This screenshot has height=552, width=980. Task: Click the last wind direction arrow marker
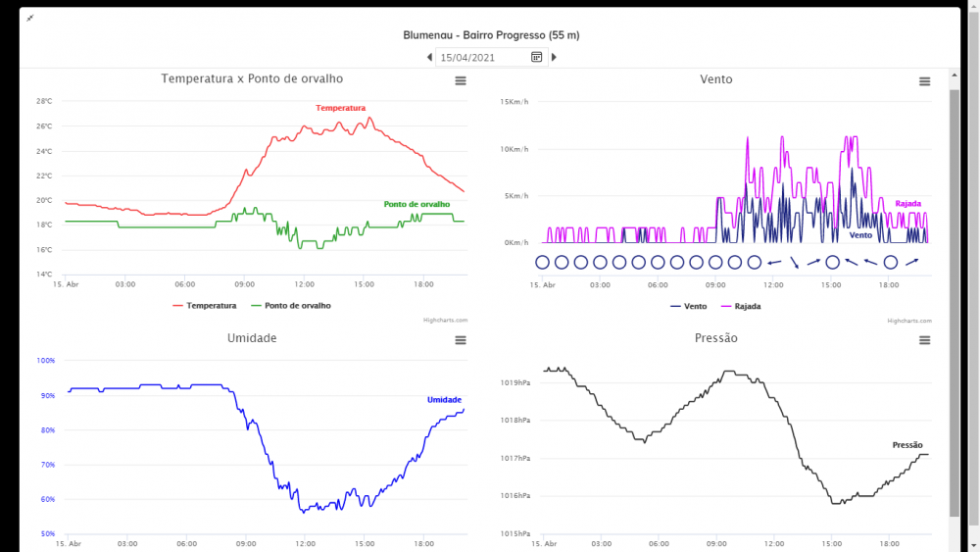point(911,262)
